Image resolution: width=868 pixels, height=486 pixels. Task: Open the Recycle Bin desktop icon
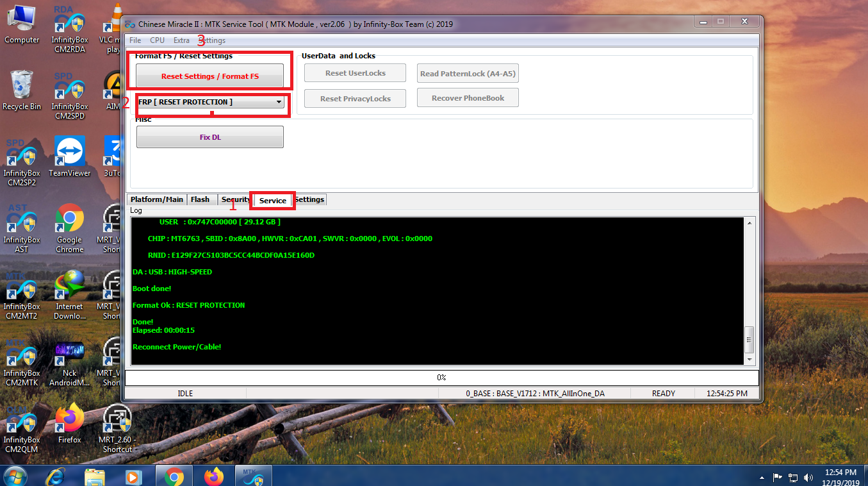click(x=22, y=90)
